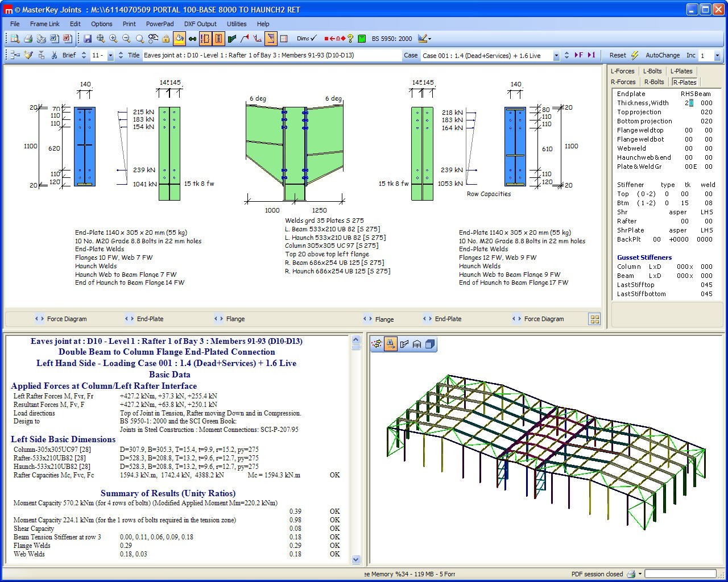This screenshot has width=728, height=582.
Task: Expand the Inc value dropdown
Action: [x=717, y=56]
